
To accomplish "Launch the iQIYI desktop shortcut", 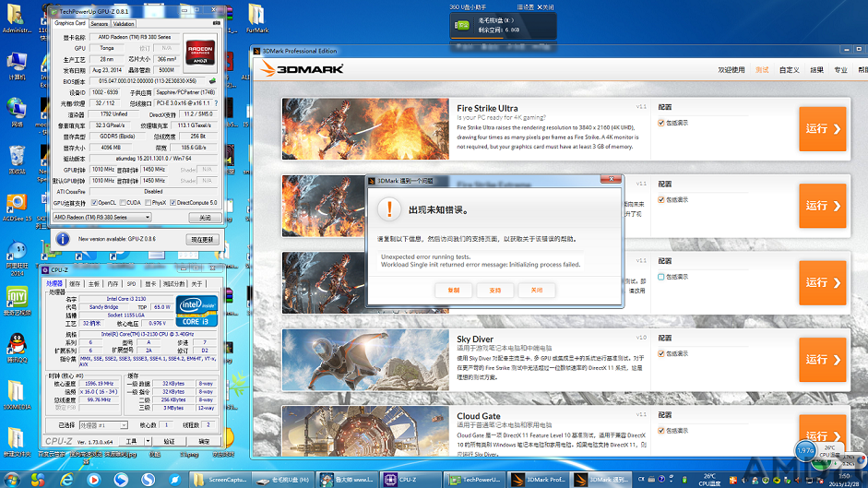I will (17, 302).
